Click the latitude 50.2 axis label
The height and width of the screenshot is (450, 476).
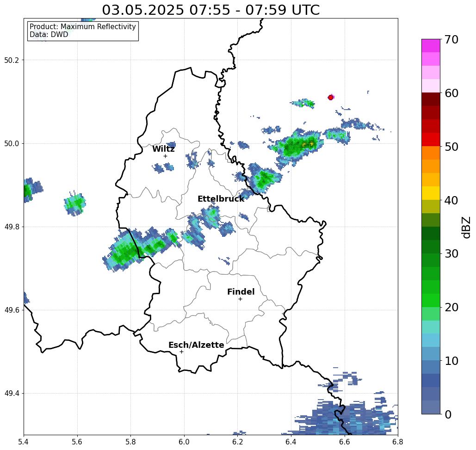(12, 60)
